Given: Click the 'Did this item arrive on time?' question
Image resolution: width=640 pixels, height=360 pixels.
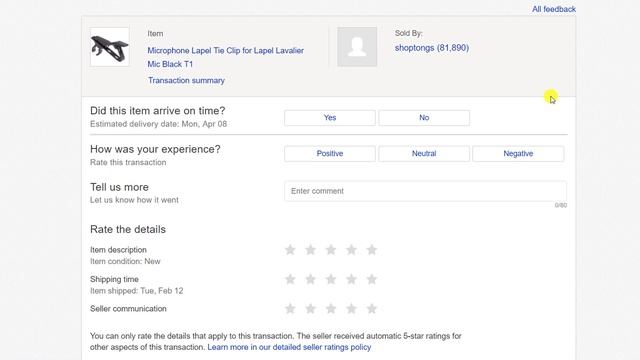Looking at the screenshot, I should tap(158, 111).
